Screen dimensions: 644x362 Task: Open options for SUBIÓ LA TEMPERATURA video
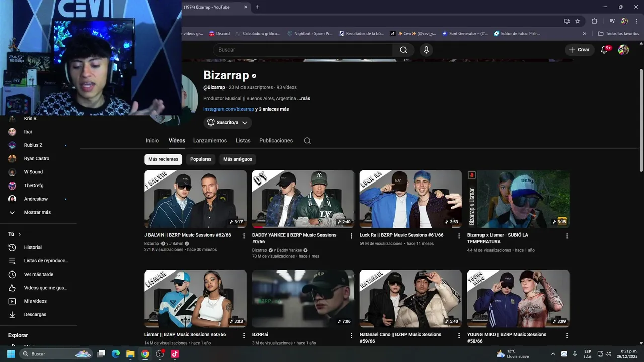(x=567, y=236)
